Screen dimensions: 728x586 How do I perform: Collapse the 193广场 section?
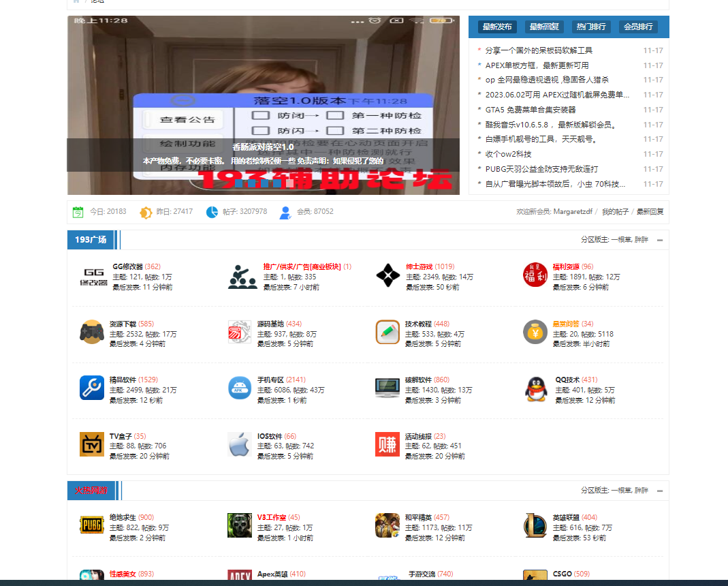(x=660, y=240)
